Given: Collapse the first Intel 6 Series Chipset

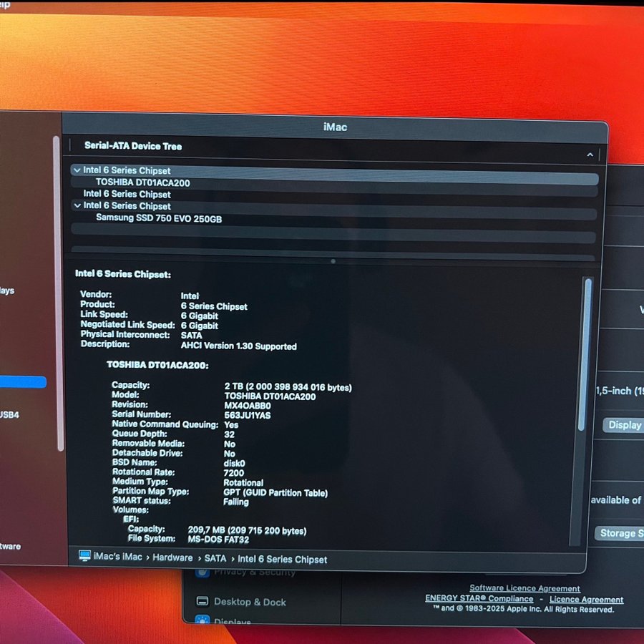Looking at the screenshot, I should pos(77,170).
